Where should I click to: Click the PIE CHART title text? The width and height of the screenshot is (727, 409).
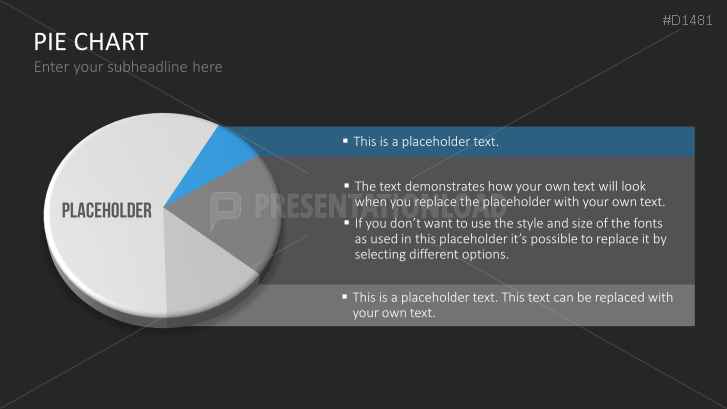pyautogui.click(x=91, y=41)
